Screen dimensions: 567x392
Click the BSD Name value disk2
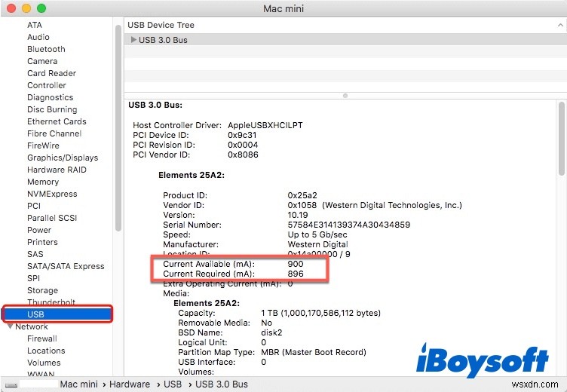coord(271,332)
